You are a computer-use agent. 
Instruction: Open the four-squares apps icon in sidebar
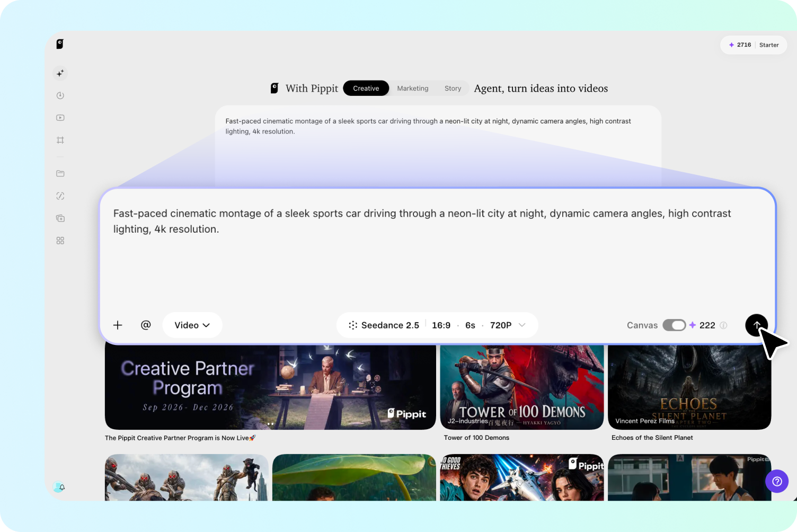(60, 241)
